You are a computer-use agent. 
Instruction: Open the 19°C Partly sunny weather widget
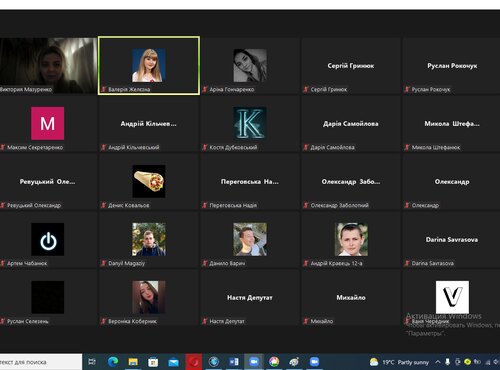click(399, 362)
